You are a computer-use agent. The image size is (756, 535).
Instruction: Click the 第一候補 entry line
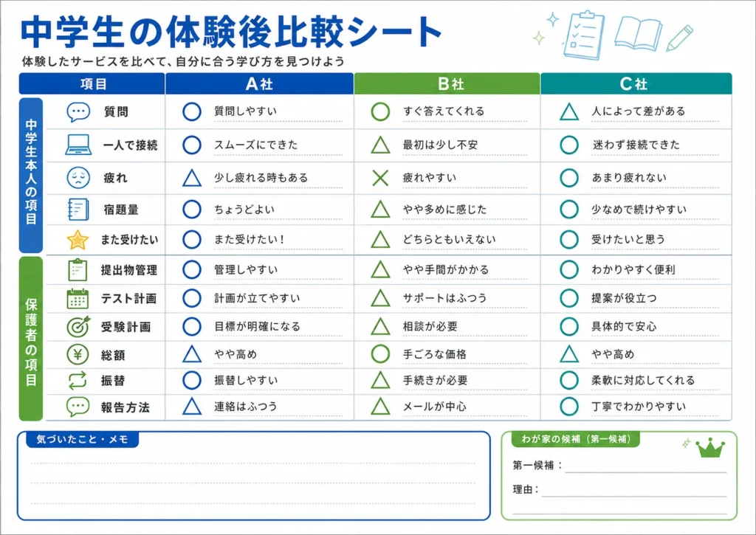pyautogui.click(x=645, y=466)
